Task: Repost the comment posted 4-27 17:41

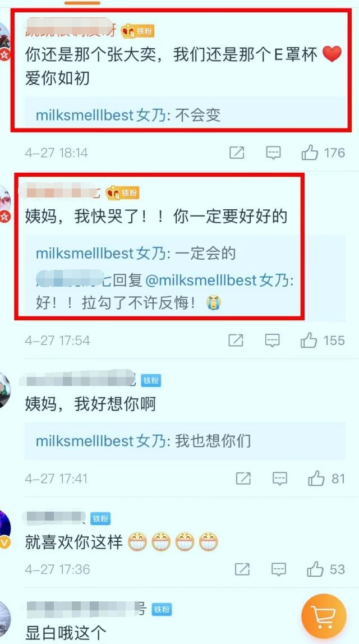Action: click(x=243, y=478)
